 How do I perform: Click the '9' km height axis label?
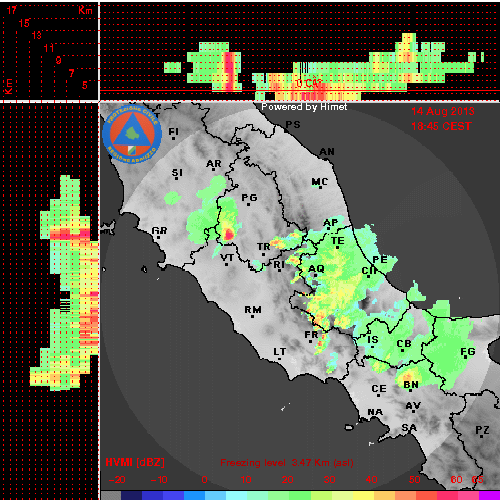[x=59, y=60]
